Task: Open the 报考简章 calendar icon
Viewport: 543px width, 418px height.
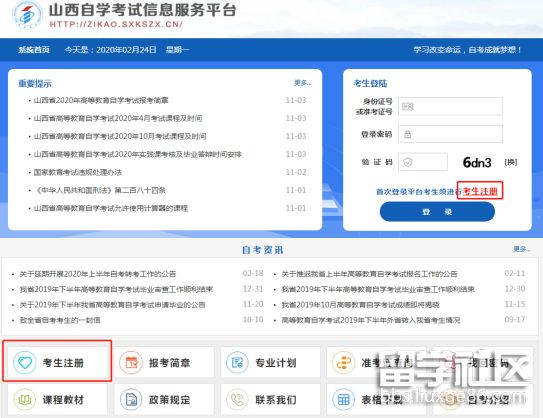Action: pos(131,362)
